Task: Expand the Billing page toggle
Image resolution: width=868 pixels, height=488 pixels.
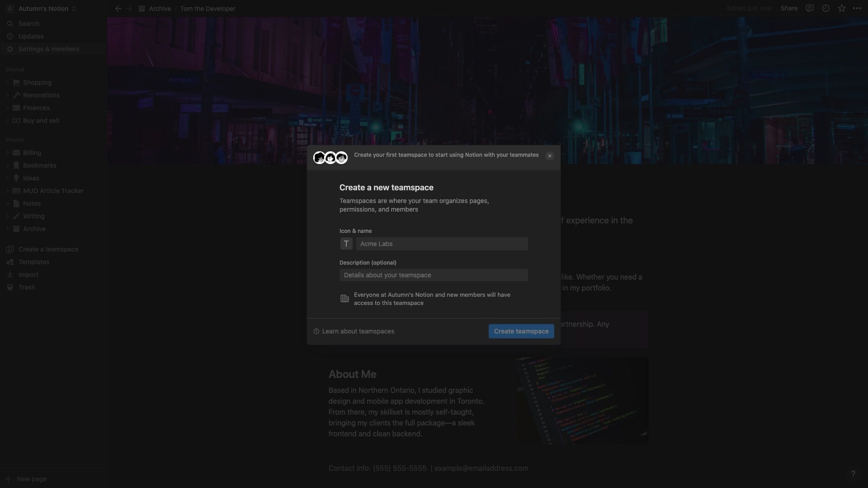Action: coord(7,153)
